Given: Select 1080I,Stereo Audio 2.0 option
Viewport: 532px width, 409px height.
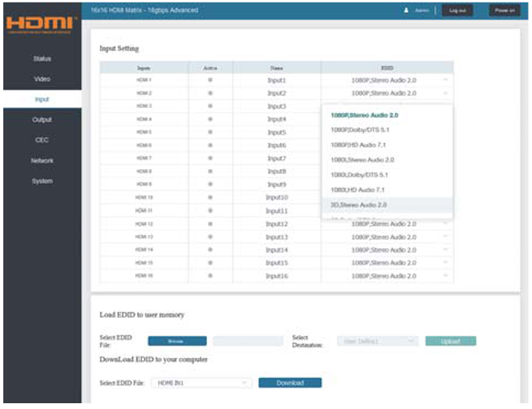Looking at the screenshot, I should coord(387,160).
